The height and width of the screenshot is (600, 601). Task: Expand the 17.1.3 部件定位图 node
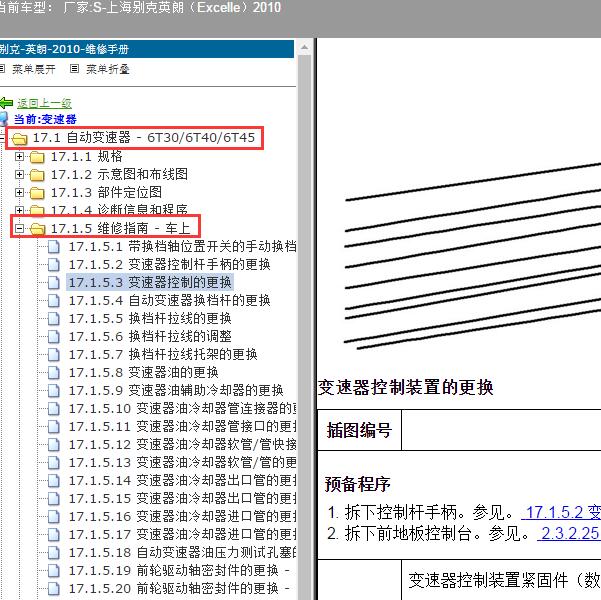click(x=19, y=192)
